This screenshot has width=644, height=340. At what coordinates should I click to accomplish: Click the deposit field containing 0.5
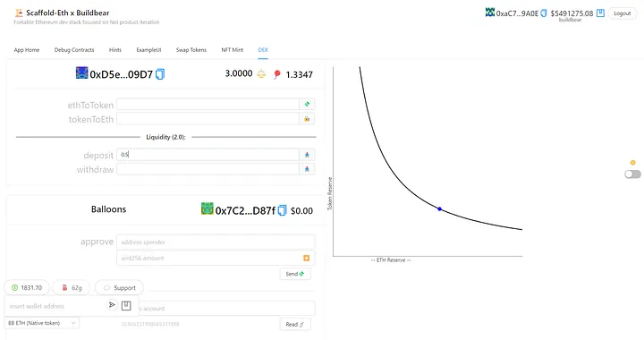tap(208, 155)
